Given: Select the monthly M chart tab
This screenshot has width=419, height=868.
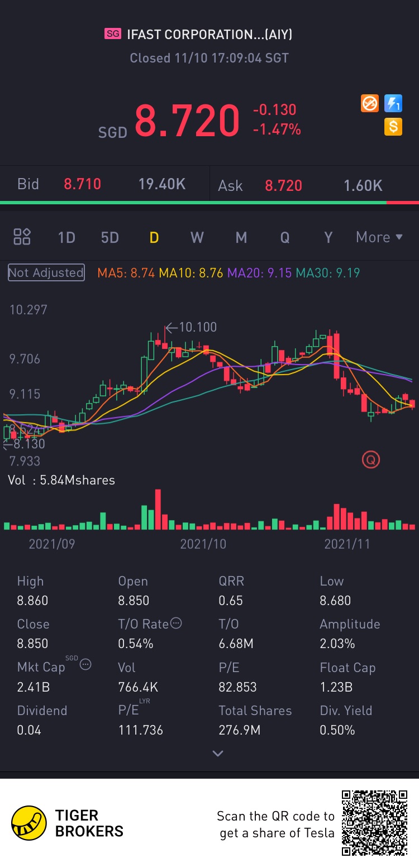Looking at the screenshot, I should [241, 237].
